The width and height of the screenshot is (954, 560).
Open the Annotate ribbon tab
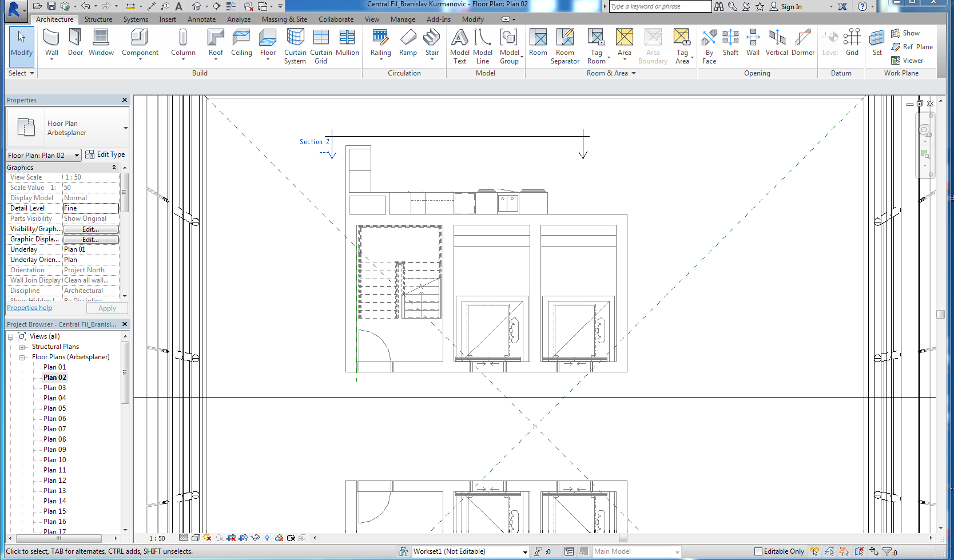[201, 19]
